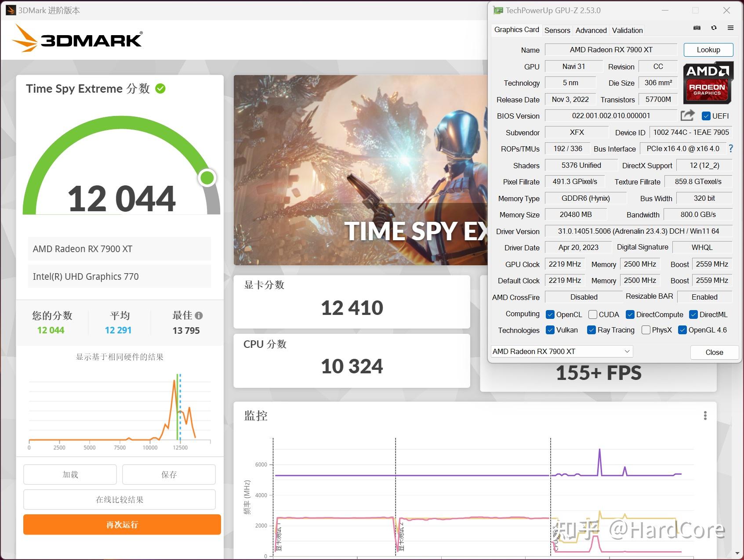Click the GPU-Z screenshot camera icon
This screenshot has width=744, height=560.
click(x=696, y=27)
